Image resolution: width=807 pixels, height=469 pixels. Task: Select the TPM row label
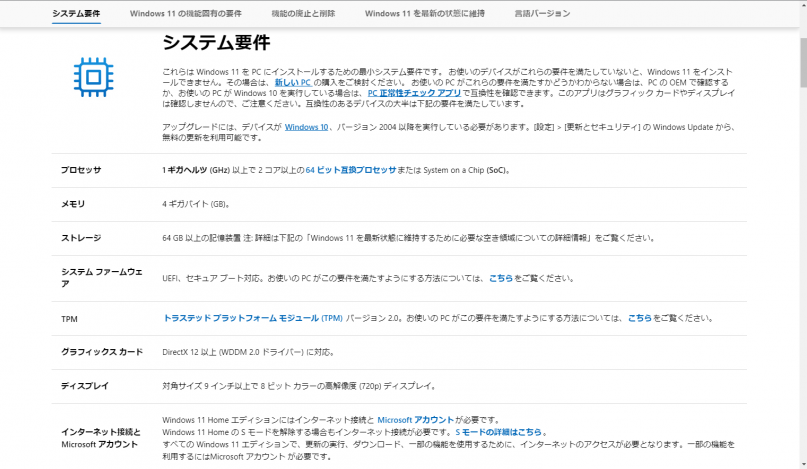69,319
